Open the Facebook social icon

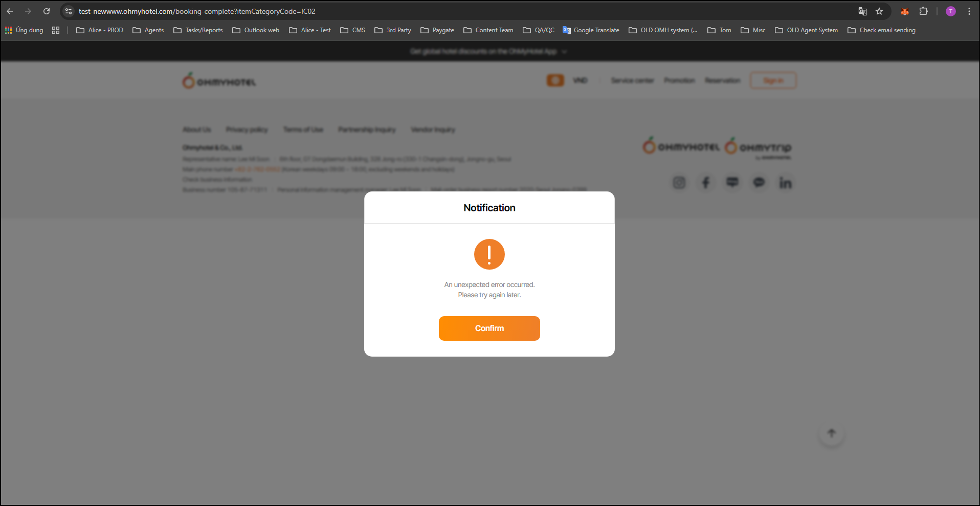706,183
